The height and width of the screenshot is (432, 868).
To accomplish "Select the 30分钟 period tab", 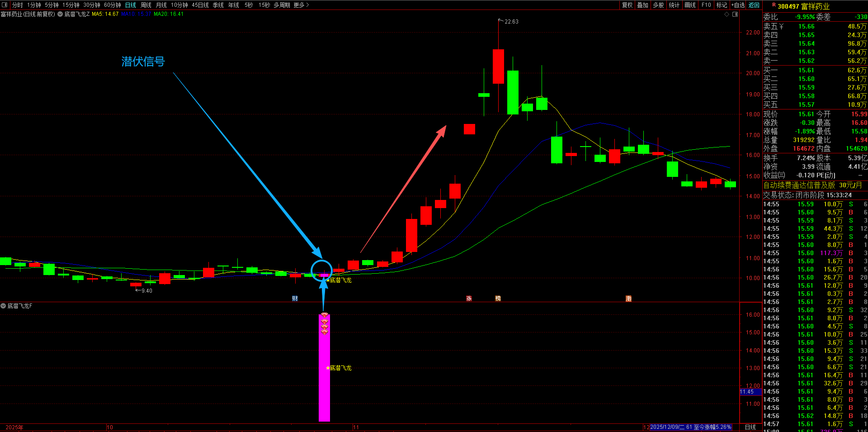I will (x=92, y=5).
